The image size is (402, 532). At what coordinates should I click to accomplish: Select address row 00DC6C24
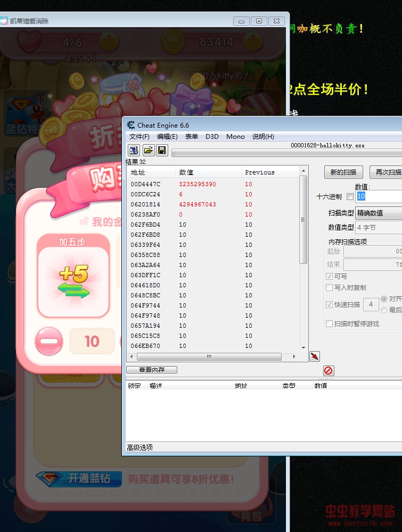pyautogui.click(x=213, y=194)
